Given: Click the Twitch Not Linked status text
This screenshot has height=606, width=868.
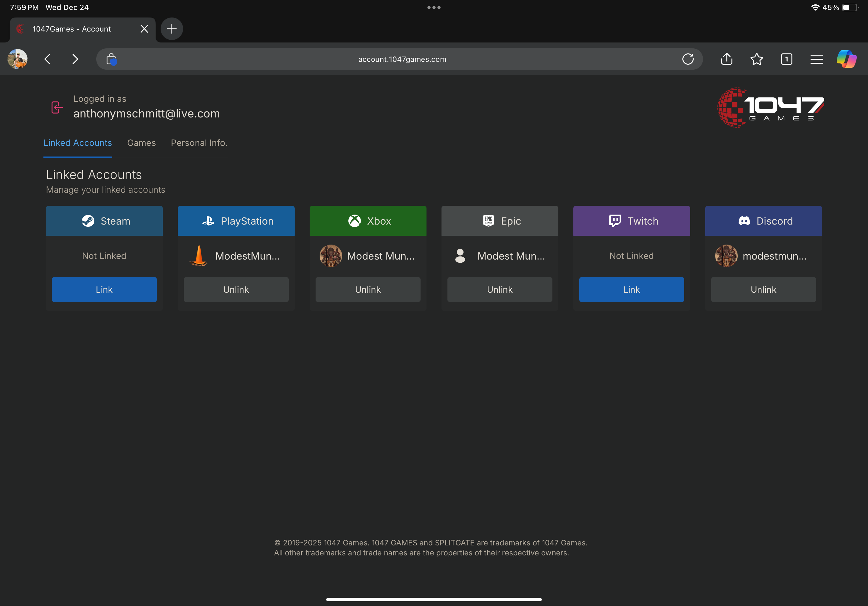Looking at the screenshot, I should coord(631,256).
